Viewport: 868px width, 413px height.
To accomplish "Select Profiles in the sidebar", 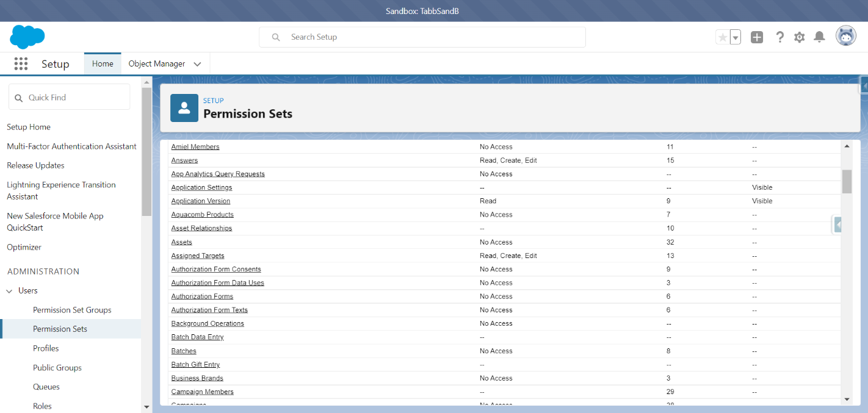I will pos(46,348).
